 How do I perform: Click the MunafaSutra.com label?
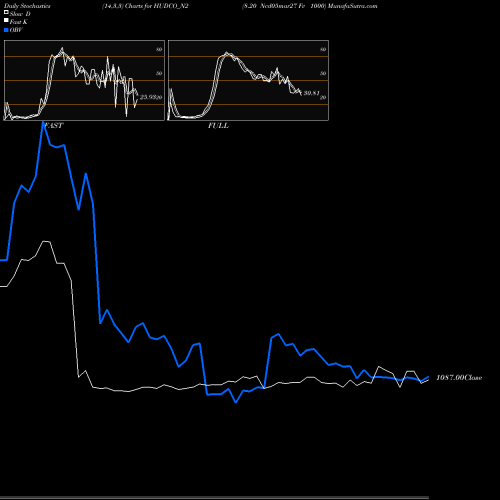(x=352, y=6)
